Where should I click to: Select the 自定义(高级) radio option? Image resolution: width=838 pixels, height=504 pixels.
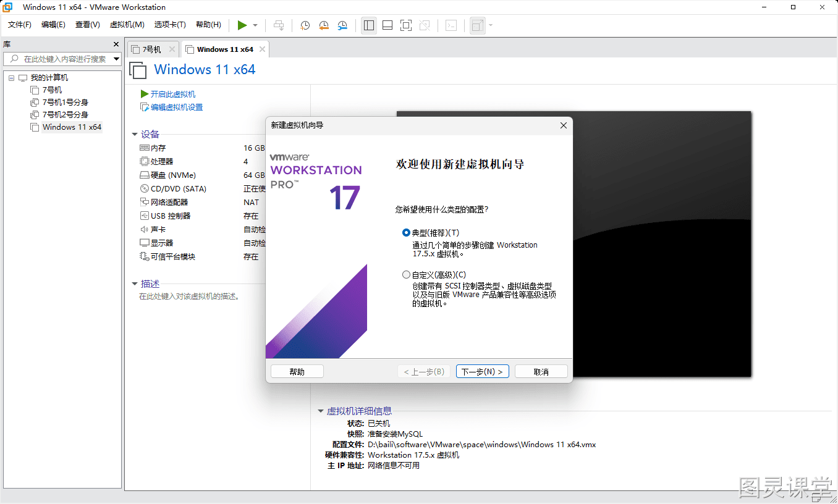[406, 275]
